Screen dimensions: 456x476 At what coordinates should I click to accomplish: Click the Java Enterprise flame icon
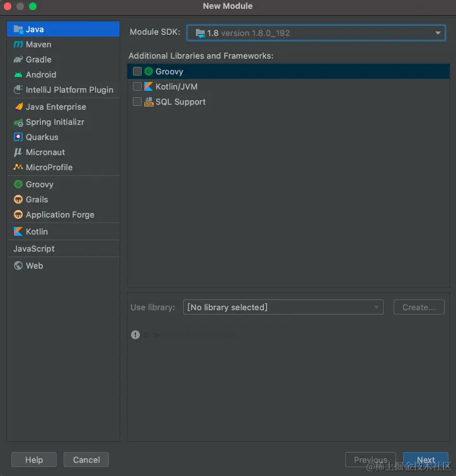[19, 107]
